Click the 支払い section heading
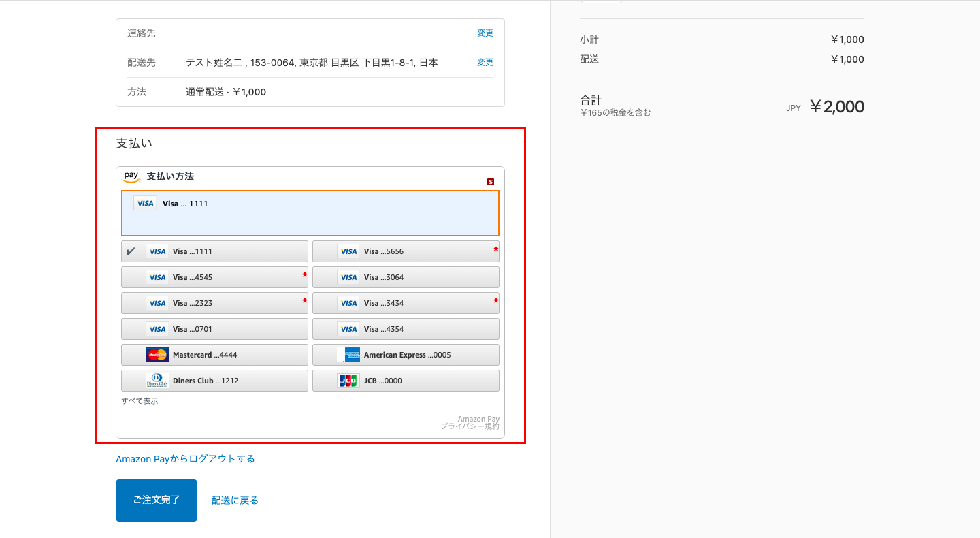Image resolution: width=980 pixels, height=538 pixels. [134, 144]
